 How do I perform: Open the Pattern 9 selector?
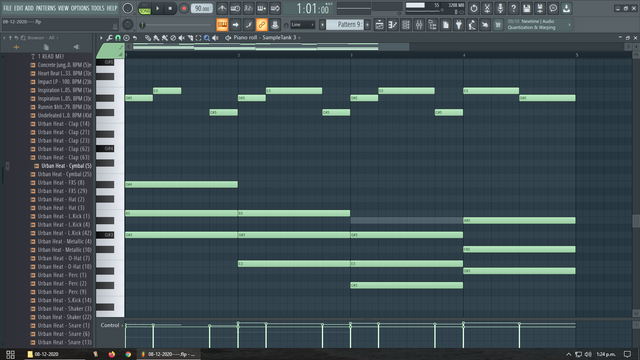[345, 24]
